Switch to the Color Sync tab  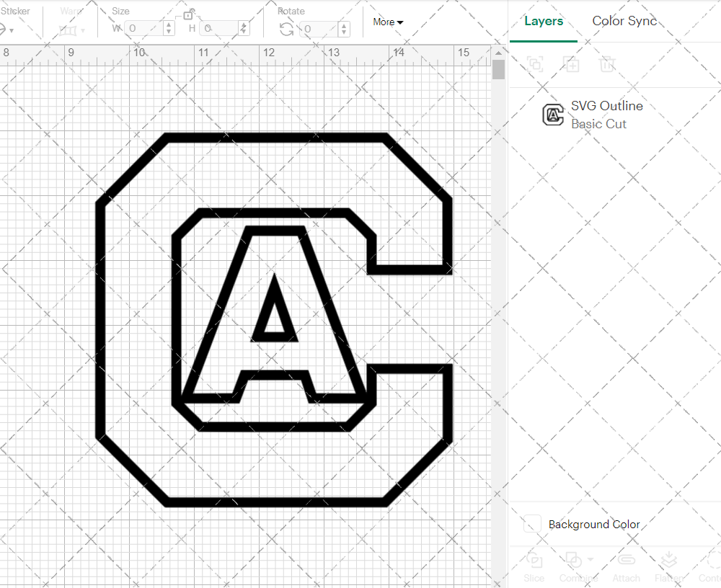624,21
